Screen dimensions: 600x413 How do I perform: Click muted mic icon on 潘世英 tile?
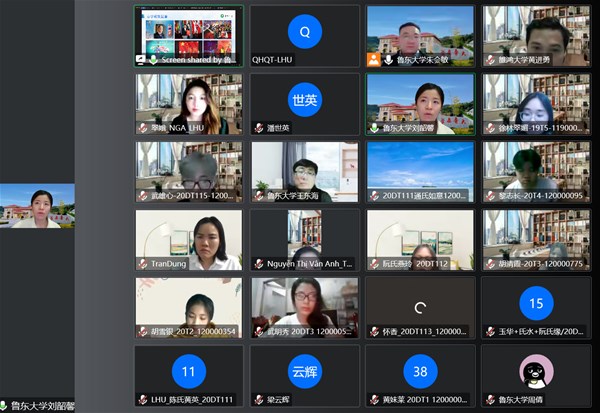pos(258,128)
